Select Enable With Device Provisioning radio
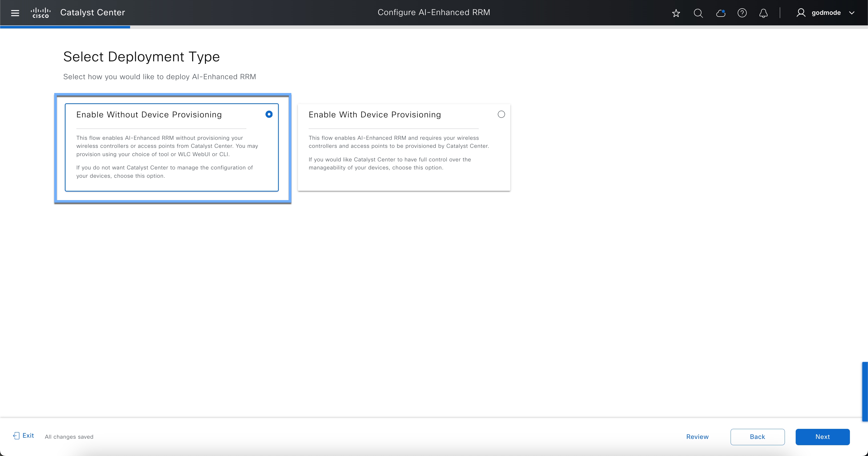Screen dimensions: 868x456 pos(501,114)
